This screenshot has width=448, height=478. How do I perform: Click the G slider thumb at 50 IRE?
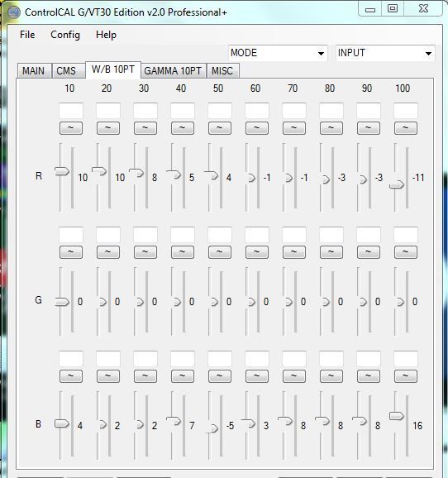tap(215, 302)
